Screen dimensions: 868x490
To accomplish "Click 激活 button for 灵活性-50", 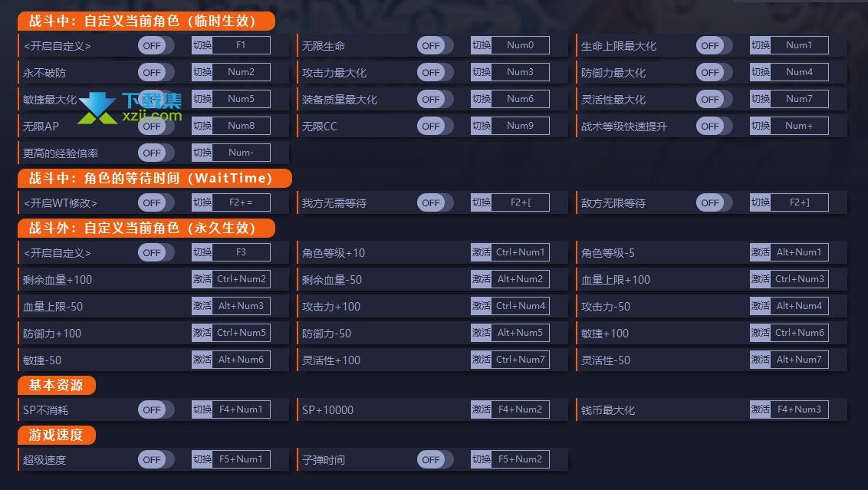I will (760, 360).
